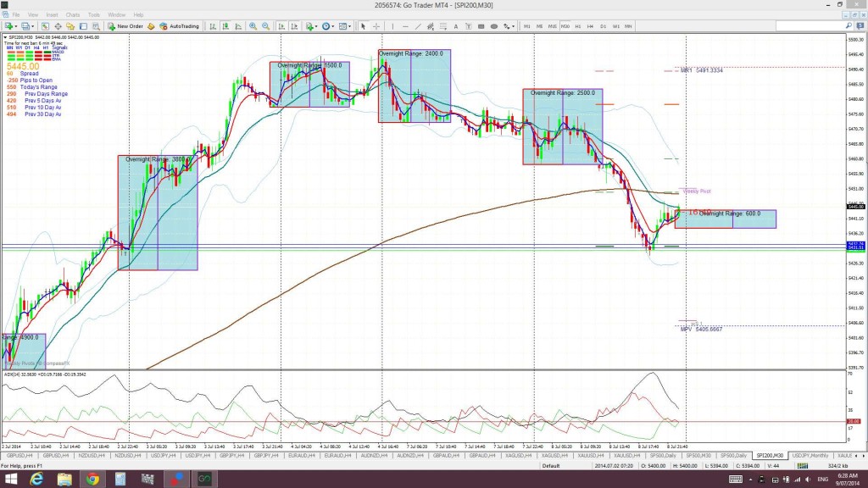Select the Text Label tool
Viewport: 868px width, 488px height.
point(468,26)
